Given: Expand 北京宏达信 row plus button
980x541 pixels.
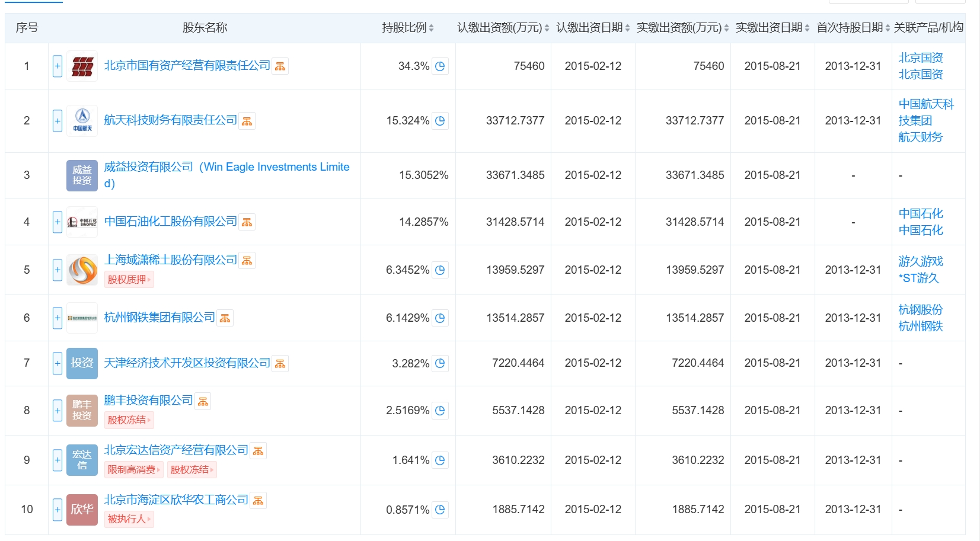Looking at the screenshot, I should coord(58,460).
